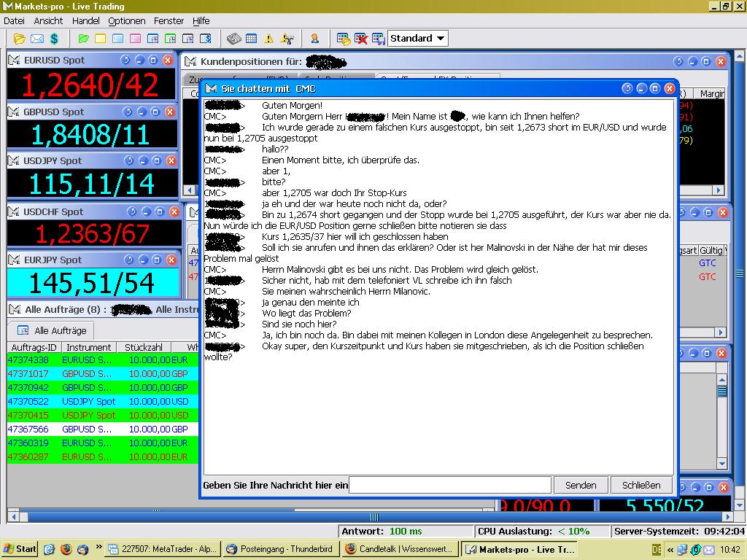Click the layout icon with red X

click(361, 39)
